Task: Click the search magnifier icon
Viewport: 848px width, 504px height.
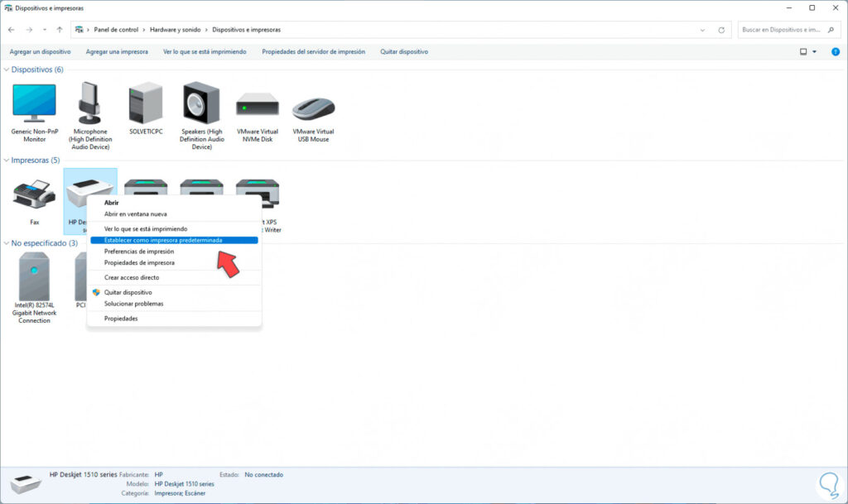Action: click(831, 30)
